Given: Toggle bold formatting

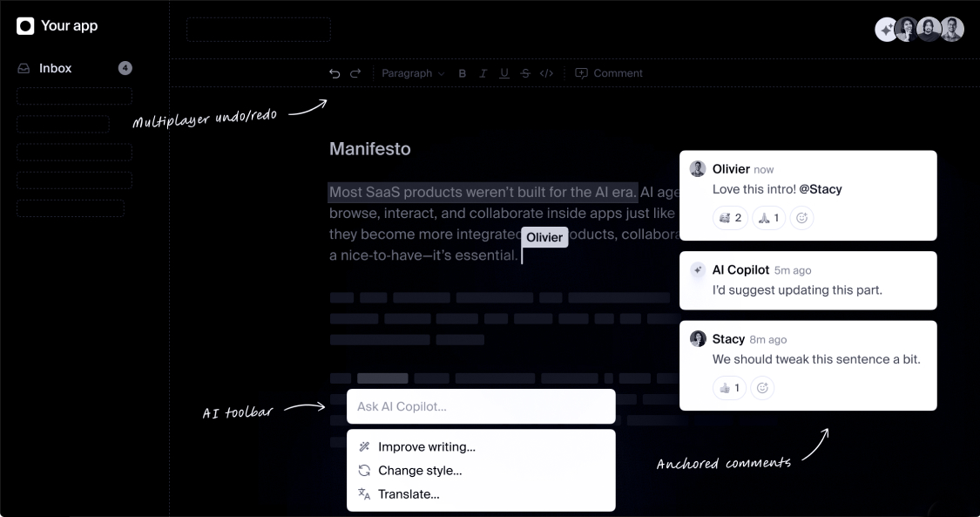Looking at the screenshot, I should 463,74.
